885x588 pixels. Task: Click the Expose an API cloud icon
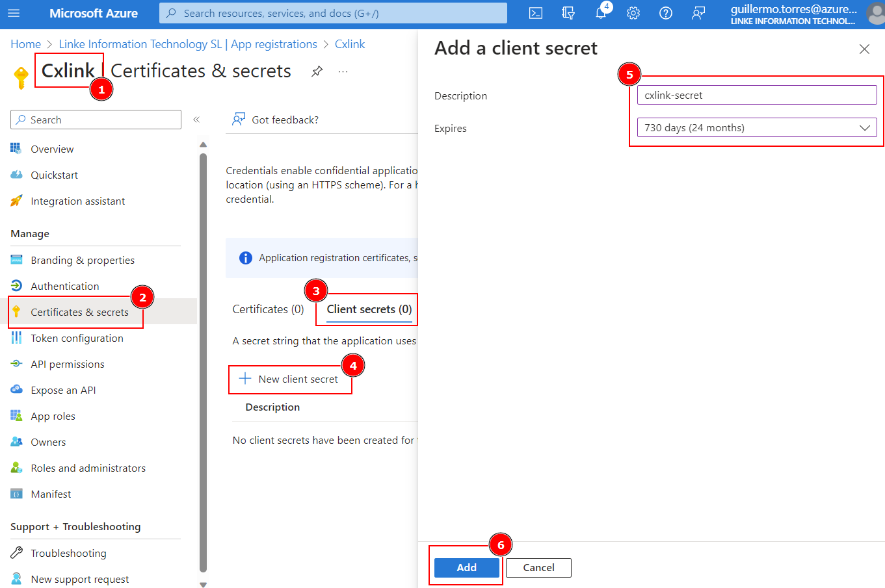(16, 390)
